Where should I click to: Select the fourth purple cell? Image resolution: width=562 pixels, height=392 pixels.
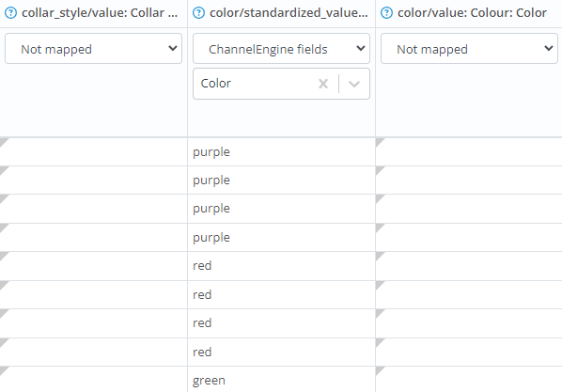point(281,238)
